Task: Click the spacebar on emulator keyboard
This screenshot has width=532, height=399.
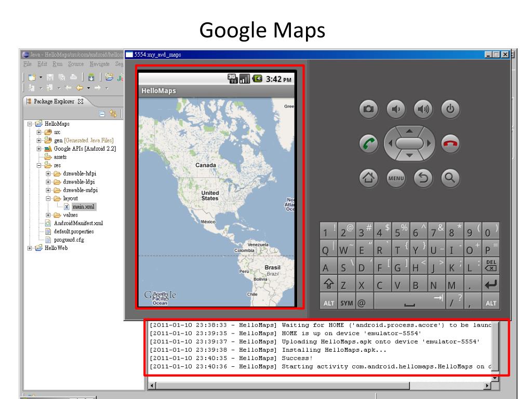Action: (x=409, y=301)
